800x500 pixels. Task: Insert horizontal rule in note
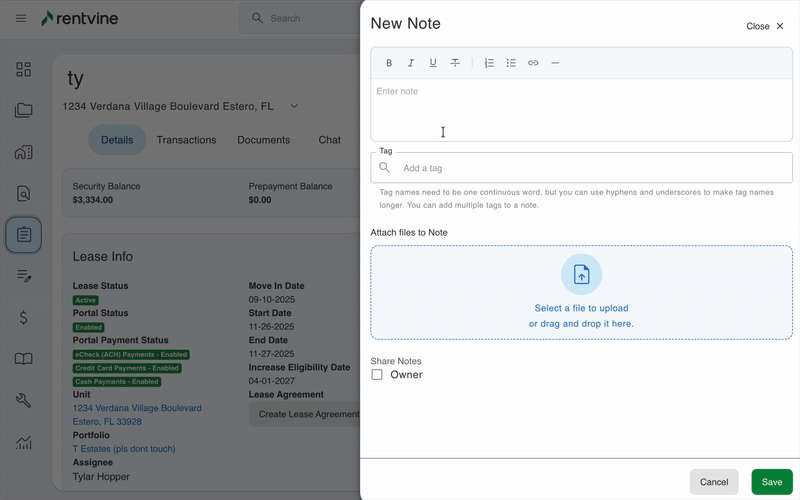pos(555,63)
